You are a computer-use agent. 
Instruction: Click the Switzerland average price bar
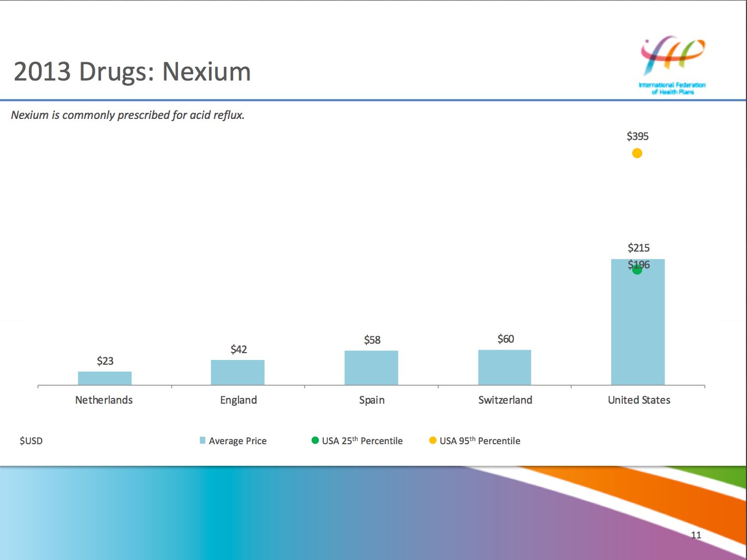point(505,367)
